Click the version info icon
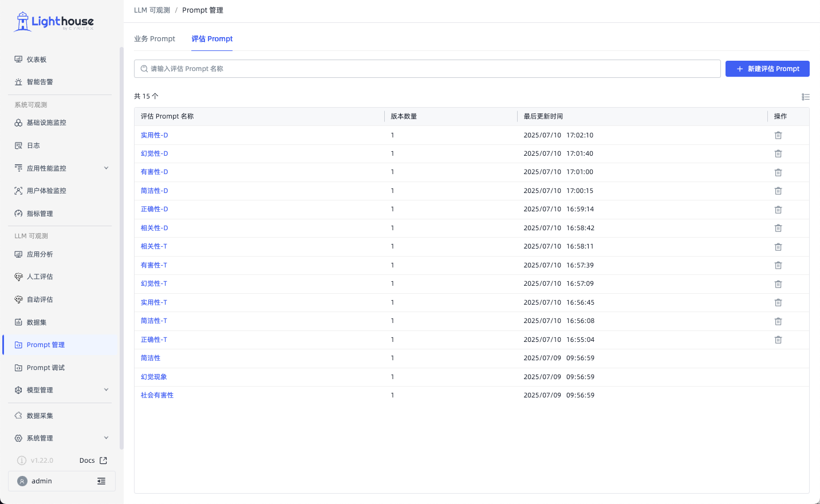Screen dimensions: 820x504 pyautogui.click(x=22, y=460)
